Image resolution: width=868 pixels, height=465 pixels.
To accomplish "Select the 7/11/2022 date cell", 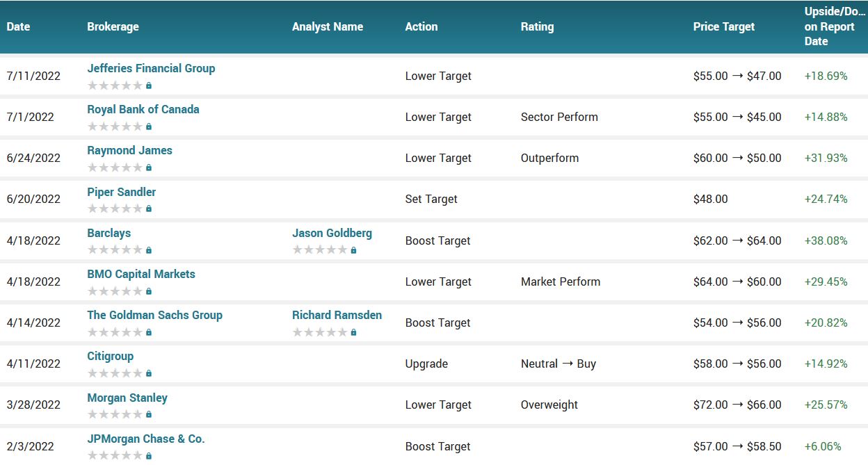I will click(x=33, y=76).
